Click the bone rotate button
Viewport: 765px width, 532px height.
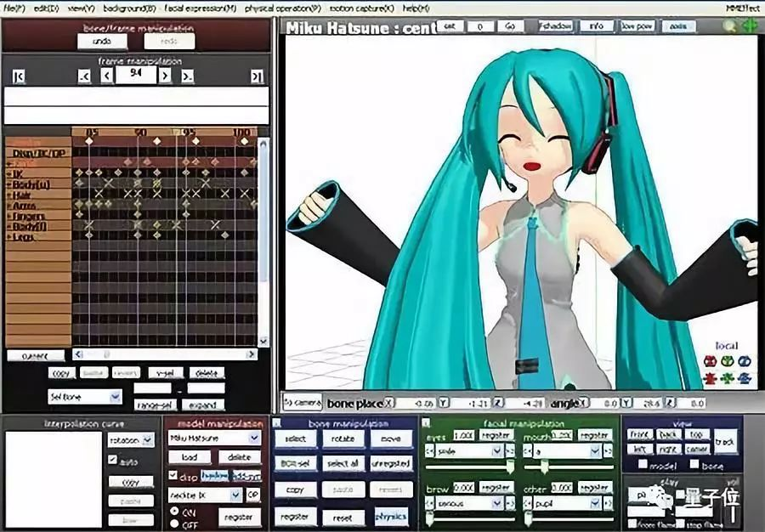pyautogui.click(x=343, y=439)
